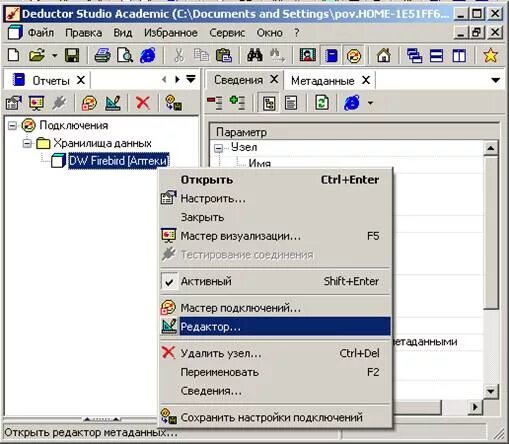509x444 pixels.
Task: Choose Редактор... in context menu
Action: pyautogui.click(x=275, y=327)
